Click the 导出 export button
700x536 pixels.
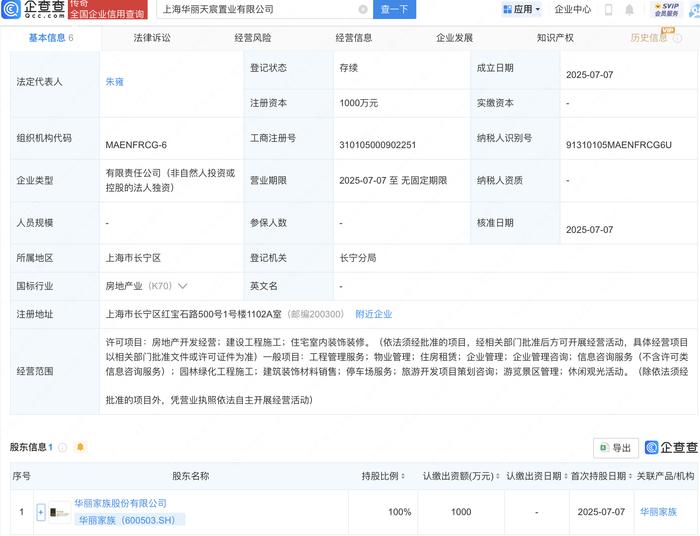616,448
